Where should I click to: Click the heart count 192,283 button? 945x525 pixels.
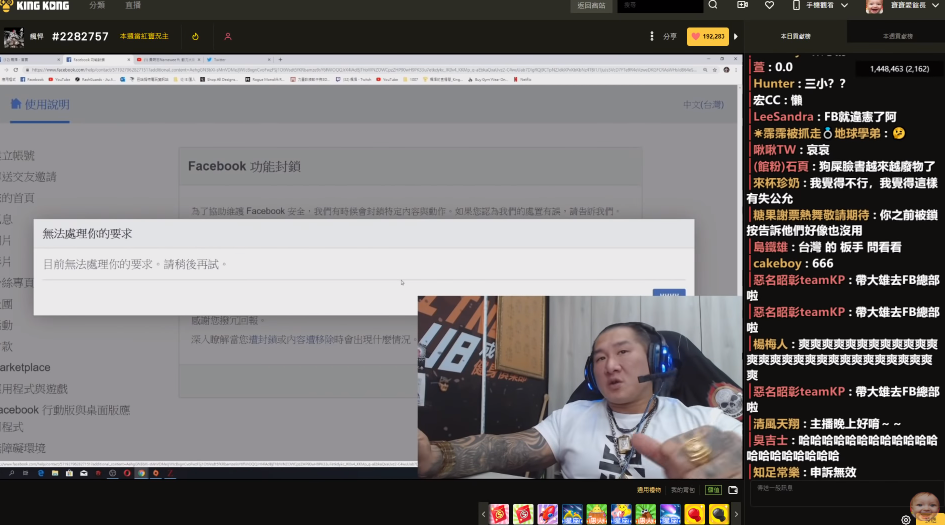pos(707,37)
